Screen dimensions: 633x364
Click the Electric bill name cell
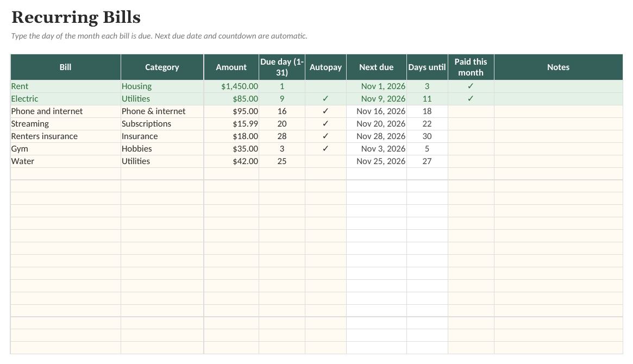tap(65, 99)
